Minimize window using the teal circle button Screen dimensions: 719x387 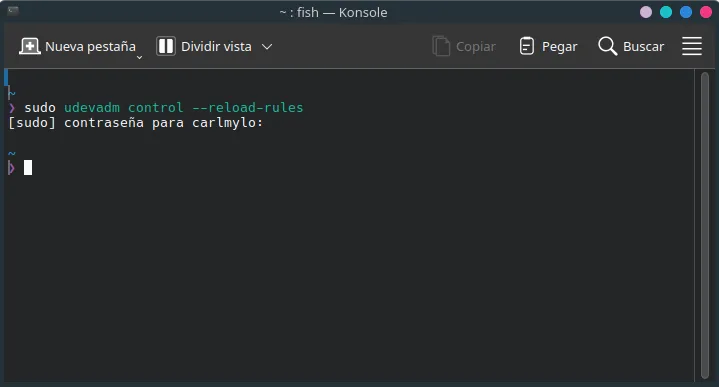coord(666,12)
